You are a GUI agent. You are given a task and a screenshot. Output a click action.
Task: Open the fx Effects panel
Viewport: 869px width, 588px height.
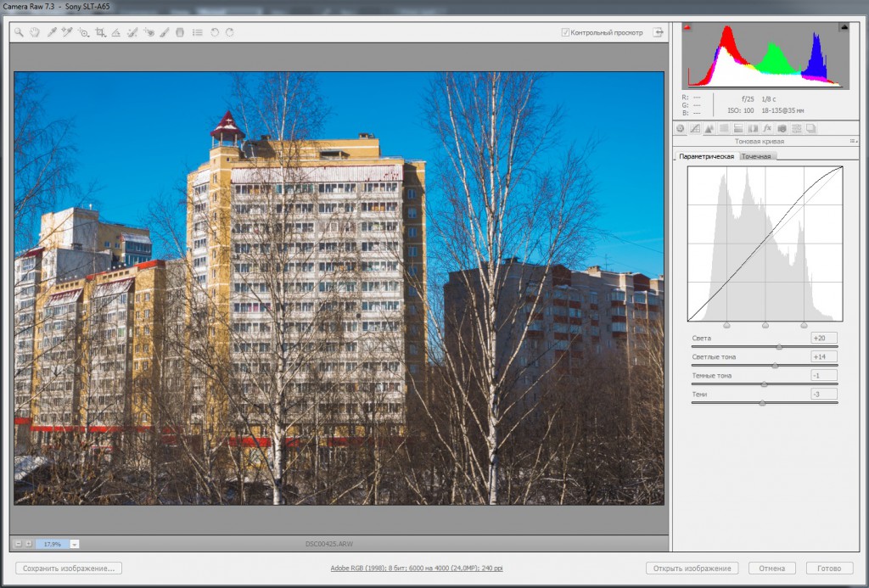[x=767, y=129]
